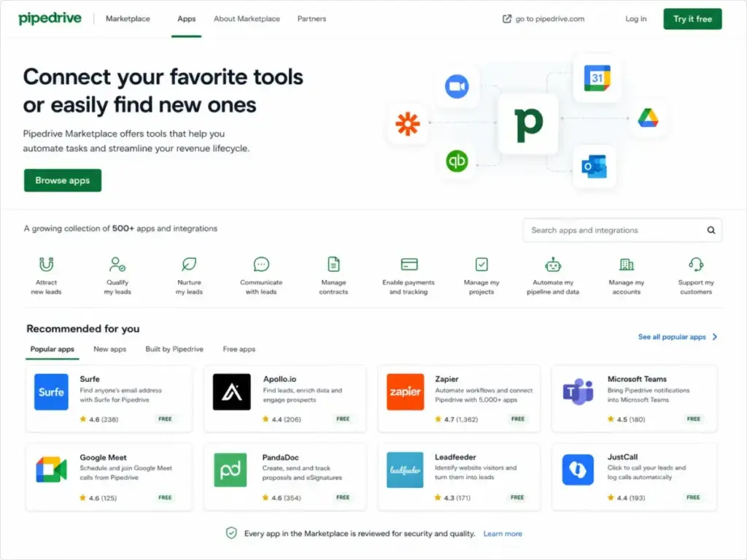Click Microsoft Teams' 4.5 (180) rating
The height and width of the screenshot is (560, 747).
pyautogui.click(x=627, y=419)
